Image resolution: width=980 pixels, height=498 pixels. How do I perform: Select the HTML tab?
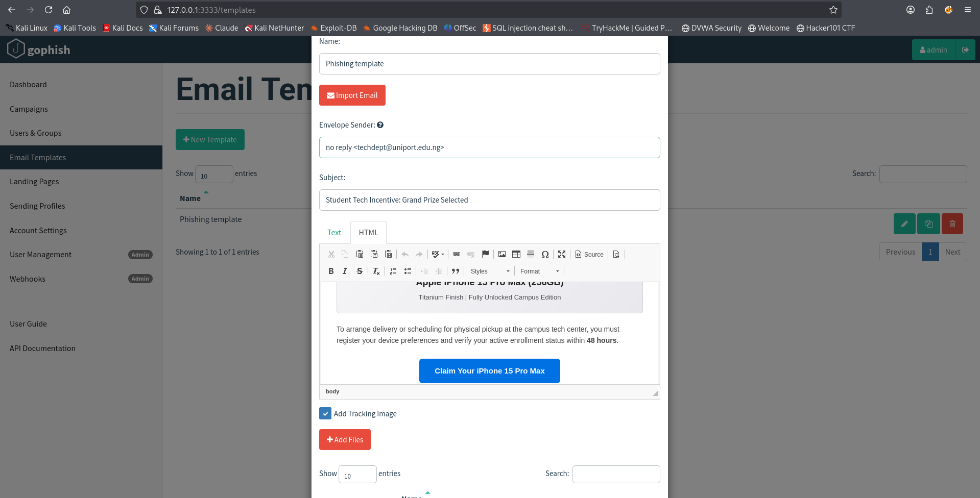(x=368, y=233)
